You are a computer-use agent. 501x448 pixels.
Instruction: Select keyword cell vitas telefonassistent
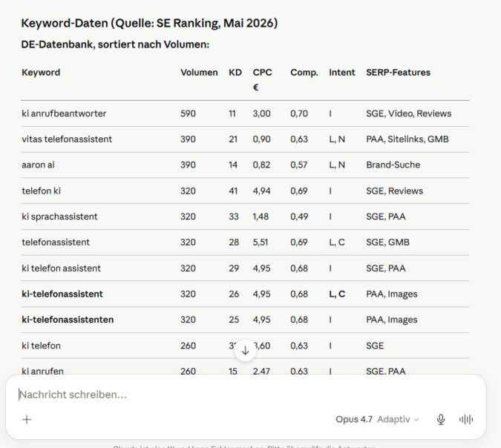(x=67, y=139)
